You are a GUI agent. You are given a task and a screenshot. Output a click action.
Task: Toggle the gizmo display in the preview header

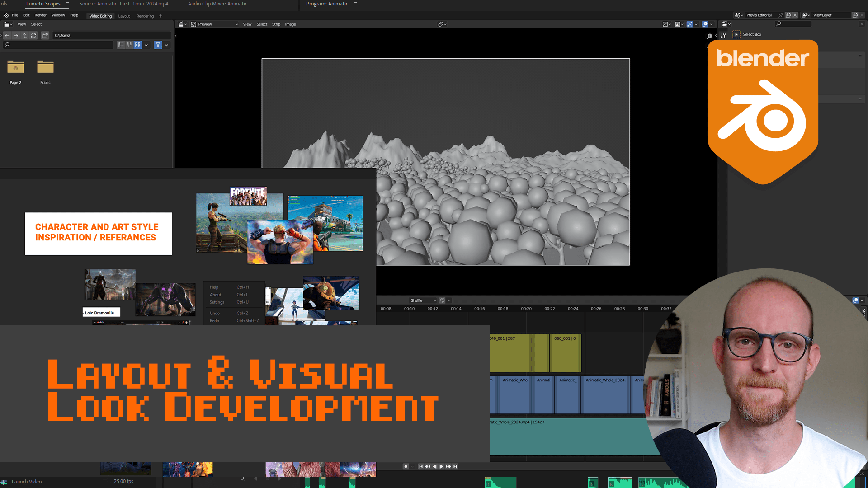point(689,24)
